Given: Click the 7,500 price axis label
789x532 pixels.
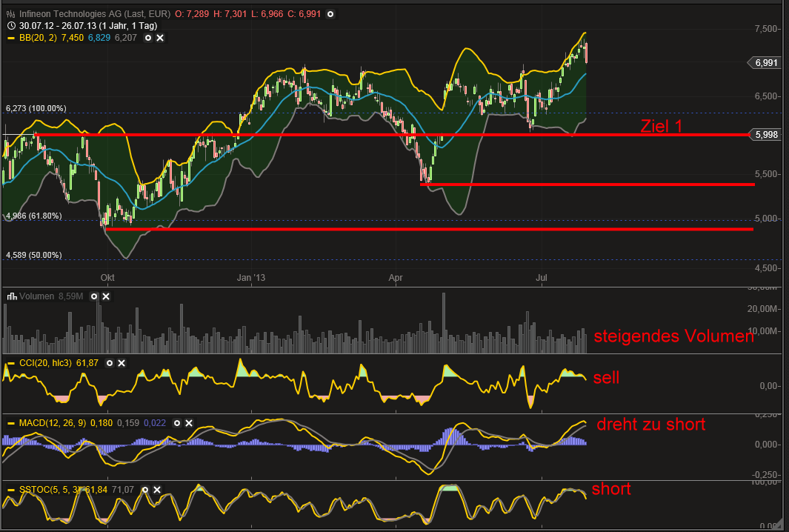Looking at the screenshot, I should (768, 29).
